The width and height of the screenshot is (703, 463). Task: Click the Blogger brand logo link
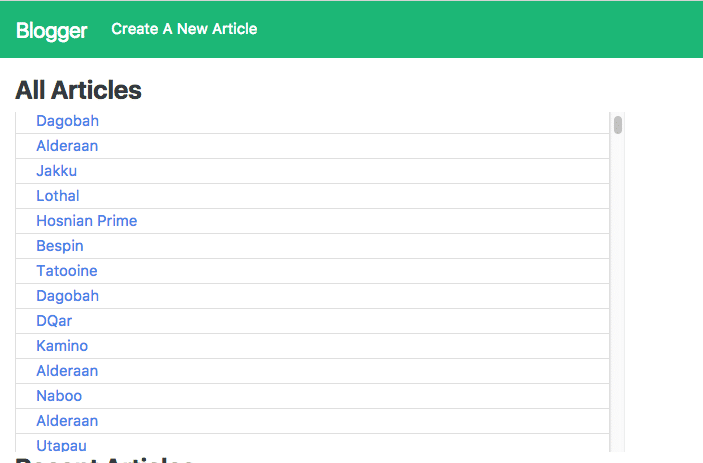[x=51, y=30]
